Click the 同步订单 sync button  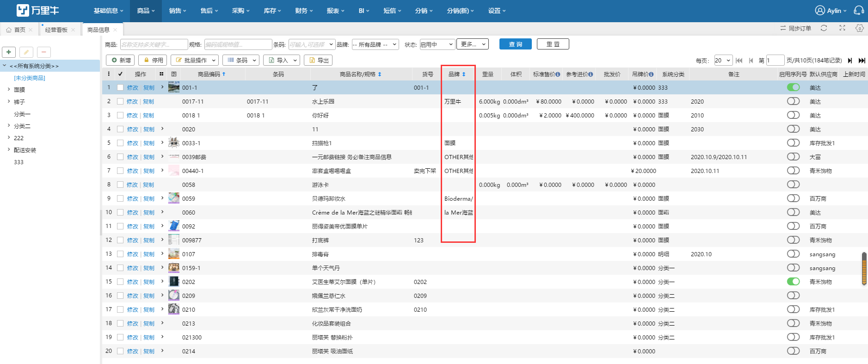[x=796, y=28]
